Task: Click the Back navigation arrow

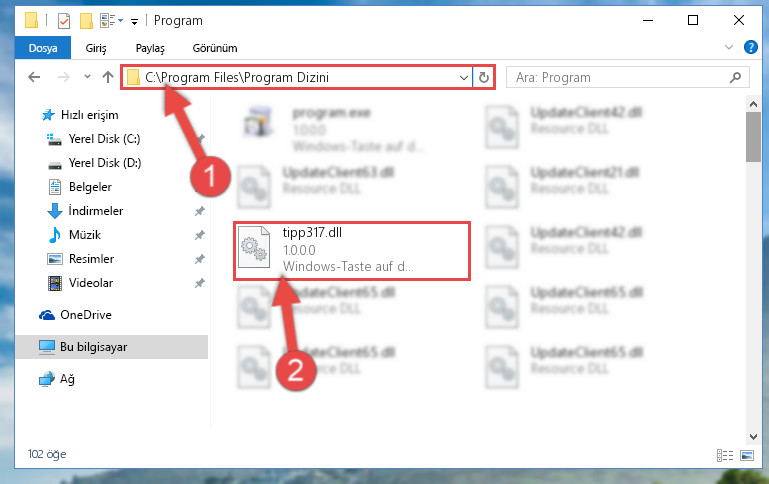Action: click(x=34, y=77)
